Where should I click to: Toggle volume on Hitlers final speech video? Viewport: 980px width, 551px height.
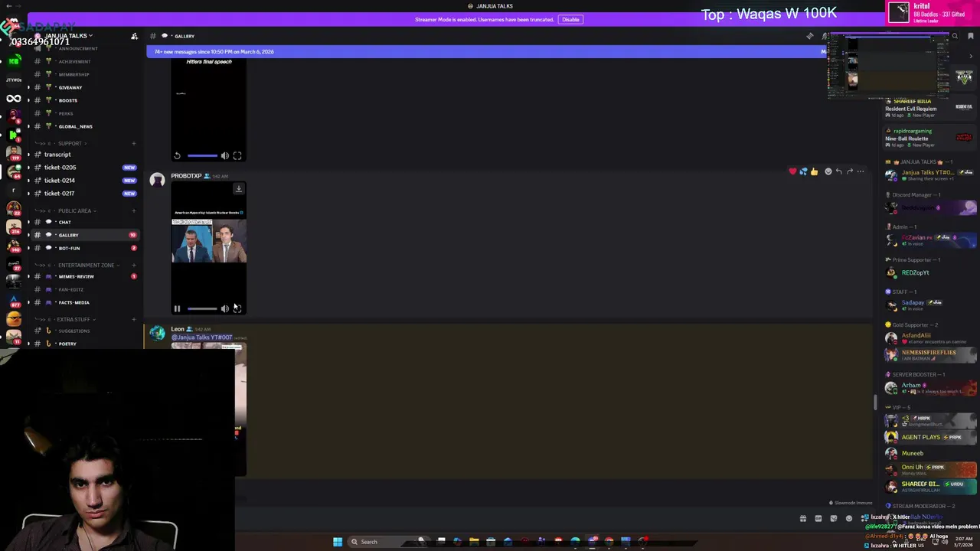pyautogui.click(x=225, y=156)
